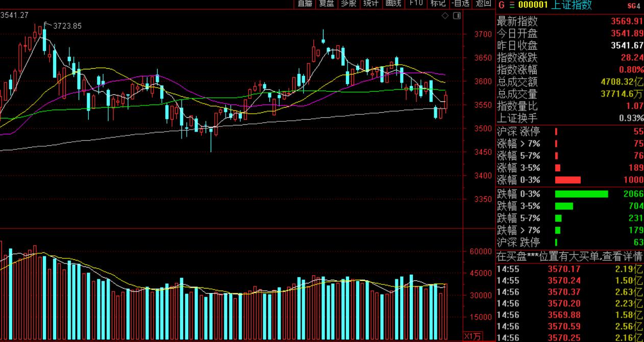Open F10 company information
The width and height of the screenshot is (644, 342).
pos(416,4)
